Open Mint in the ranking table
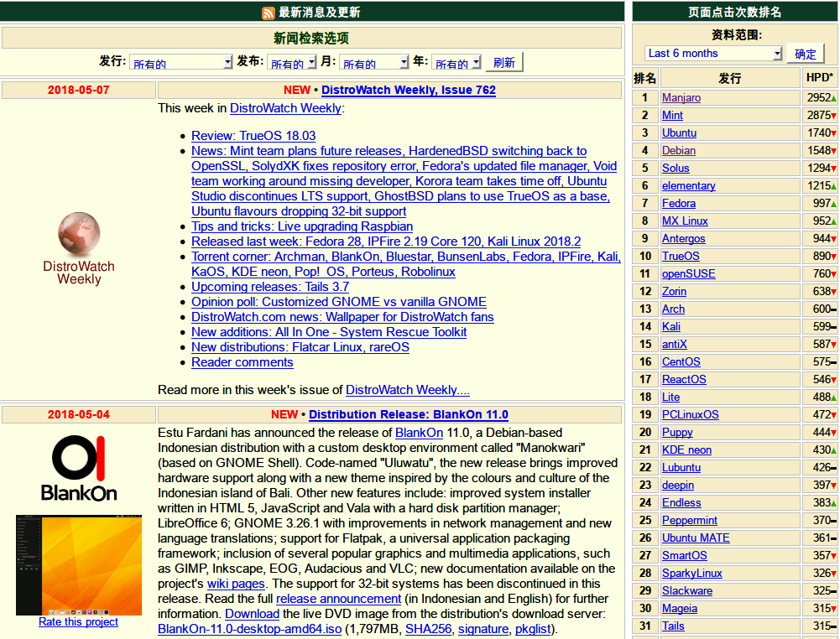This screenshot has height=639, width=840. coord(672,115)
